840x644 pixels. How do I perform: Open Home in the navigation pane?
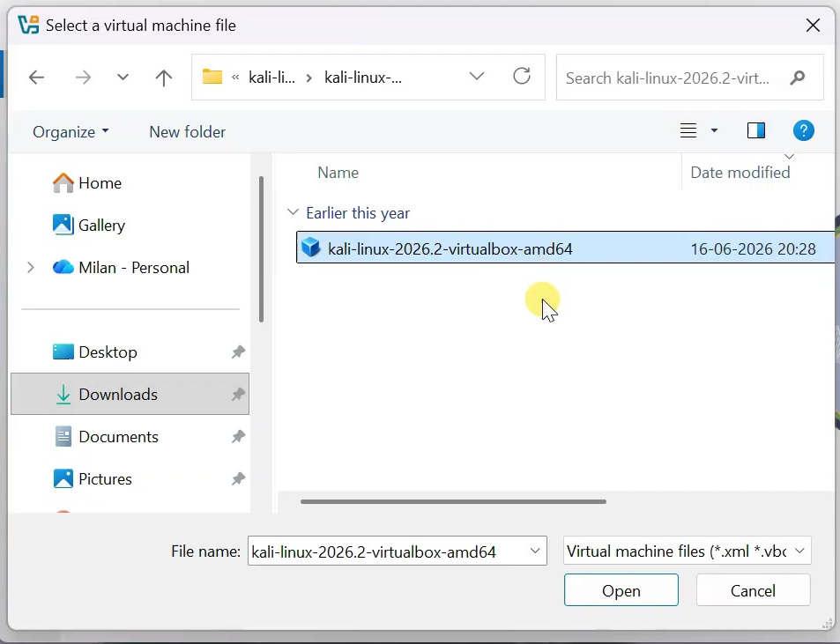(x=100, y=183)
